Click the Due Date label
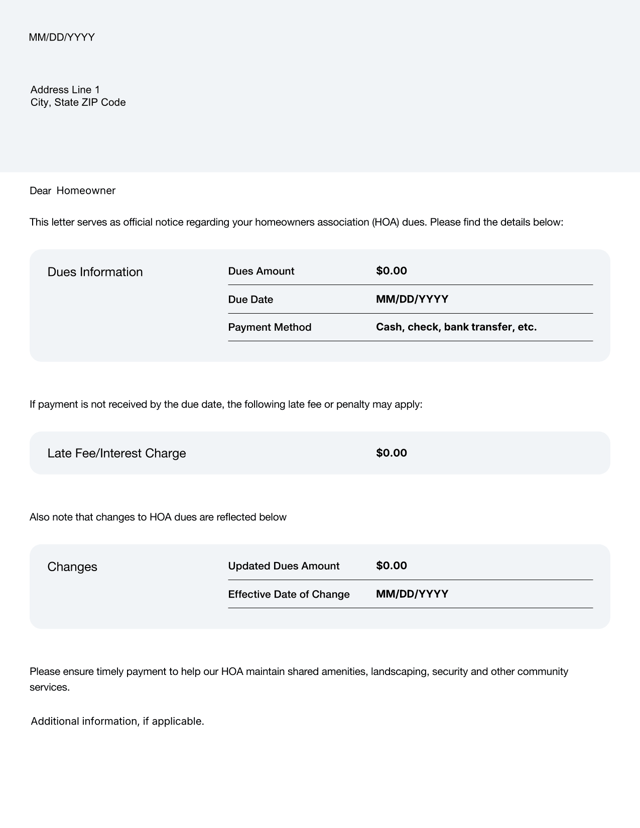Viewport: 640px width, 828px height. click(250, 299)
